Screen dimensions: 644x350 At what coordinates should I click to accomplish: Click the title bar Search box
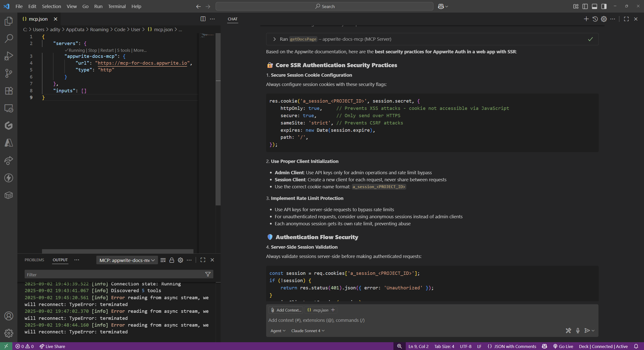[324, 6]
